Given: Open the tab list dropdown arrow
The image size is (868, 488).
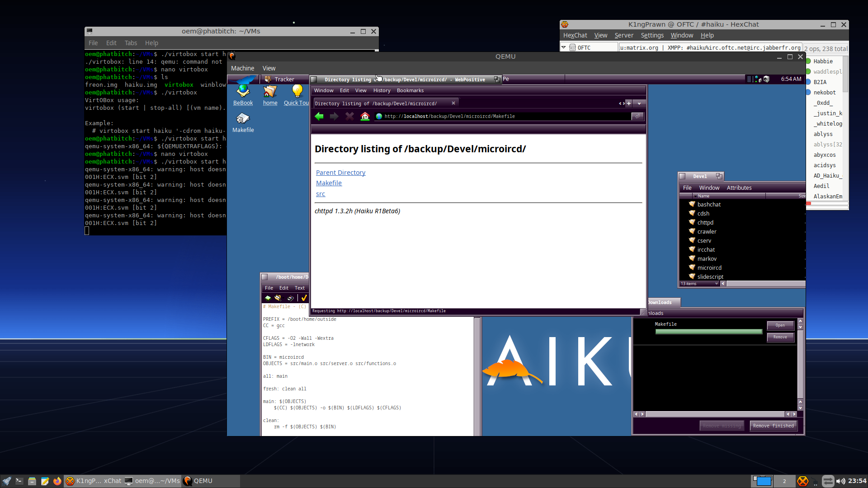Looking at the screenshot, I should coord(639,103).
